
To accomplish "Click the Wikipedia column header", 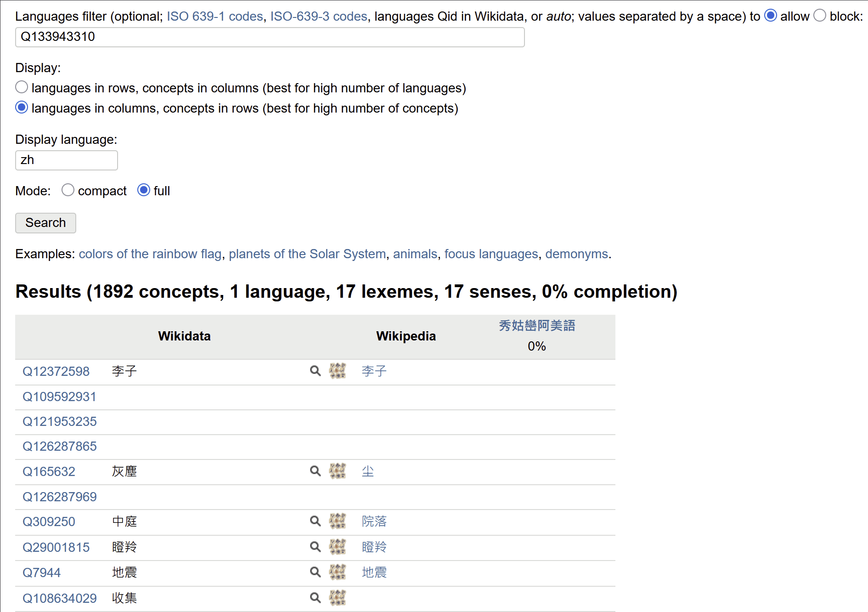I will tap(406, 336).
